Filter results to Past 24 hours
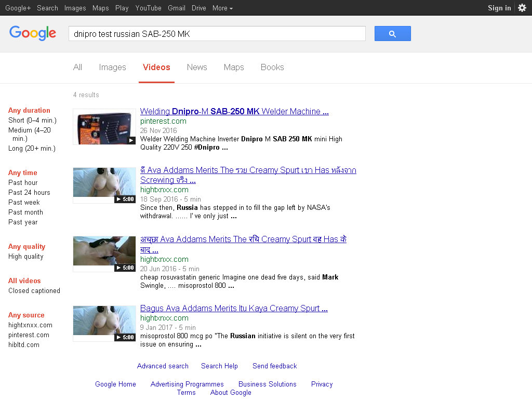Screen dimensions: 532x399 pos(29,192)
